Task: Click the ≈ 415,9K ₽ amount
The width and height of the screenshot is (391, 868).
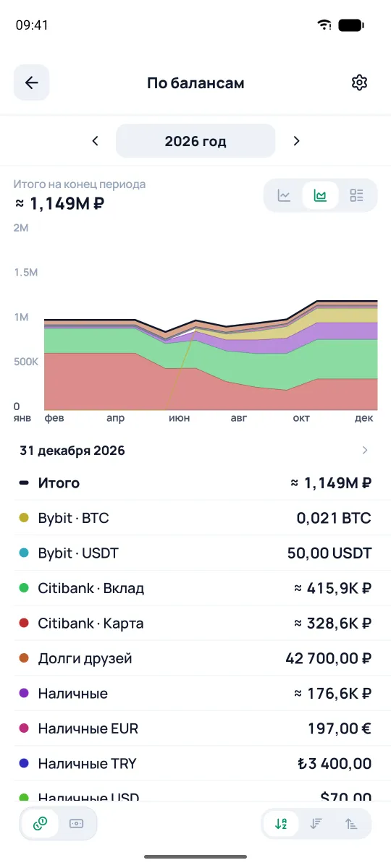Action: click(333, 588)
